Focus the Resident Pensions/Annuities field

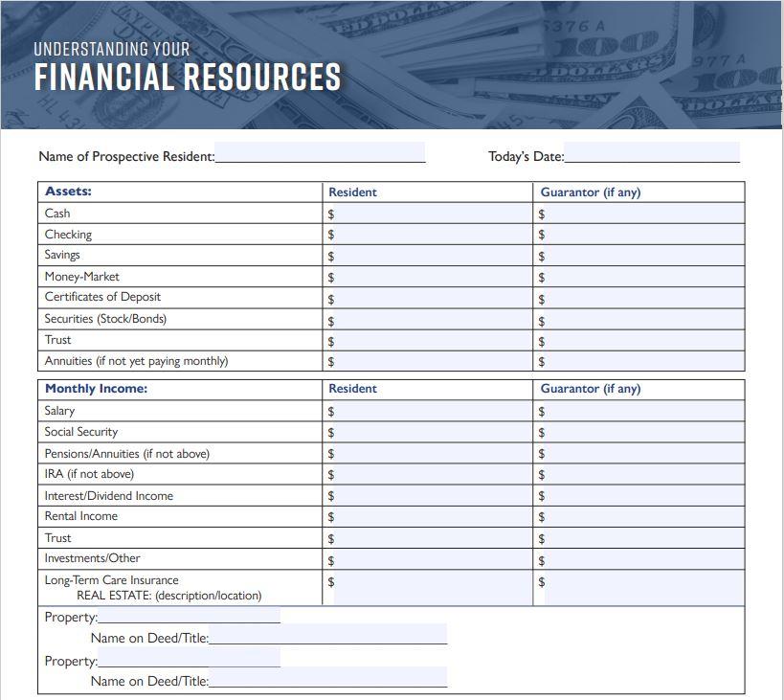pyautogui.click(x=433, y=453)
